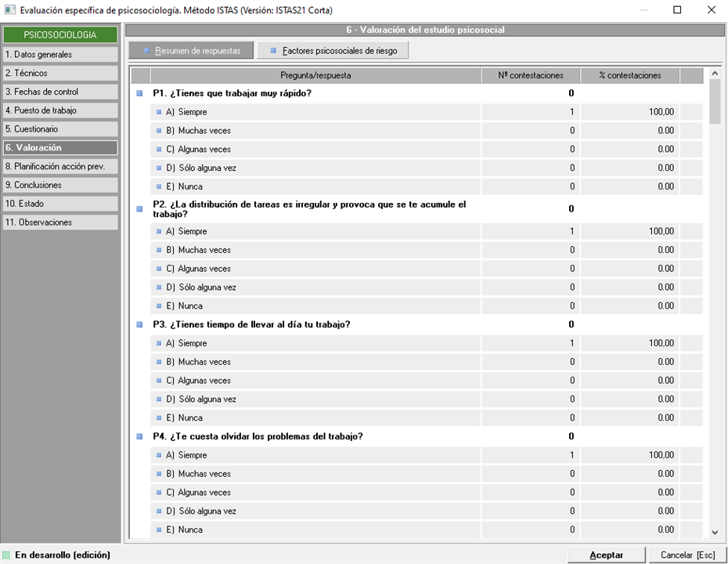This screenshot has height=564, width=728.
Task: Click the PSICOSOCIOLOGIA green header button
Action: tap(59, 35)
